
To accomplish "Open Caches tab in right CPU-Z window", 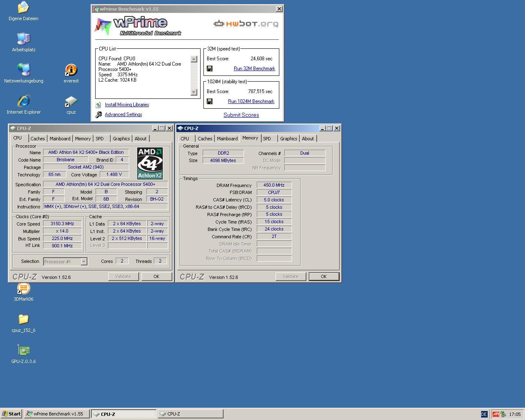I will (205, 139).
